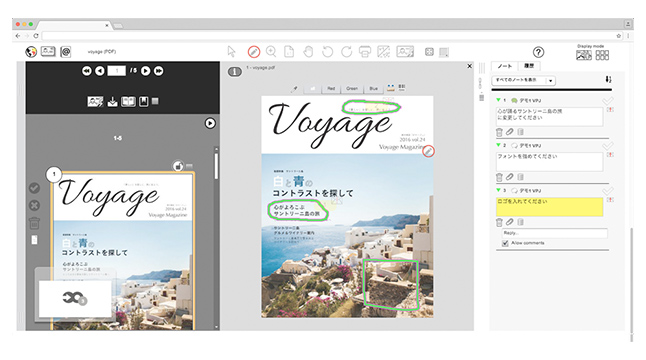Image resolution: width=646 pixels, height=360 pixels.
Task: Rotate the page counterclockwise
Action: click(x=328, y=52)
